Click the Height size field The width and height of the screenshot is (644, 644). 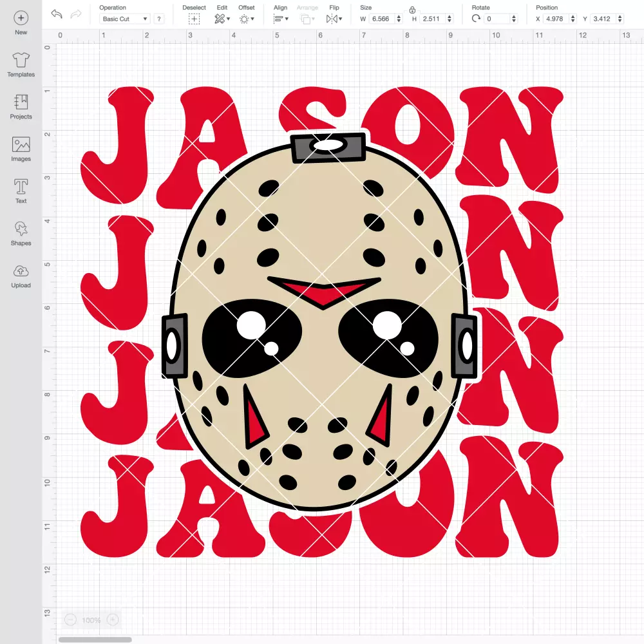click(x=431, y=19)
